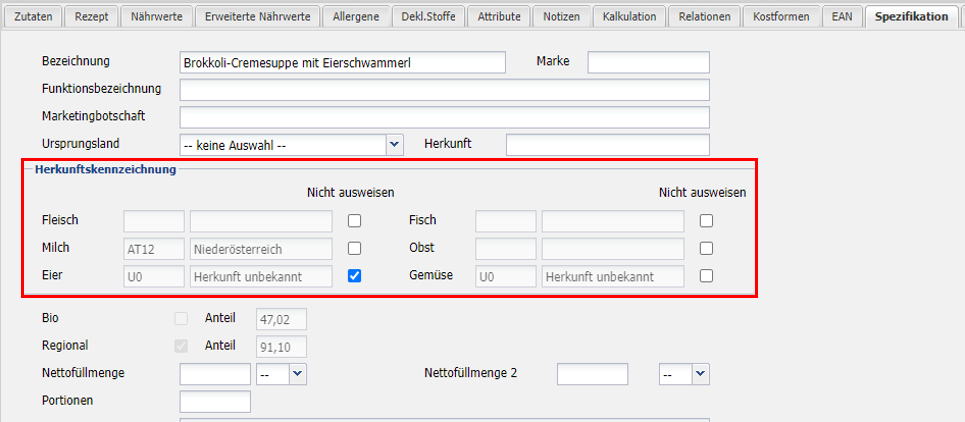Uncheck Nicht ausweisen for Eier
The height and width of the screenshot is (422, 965).
tap(354, 276)
